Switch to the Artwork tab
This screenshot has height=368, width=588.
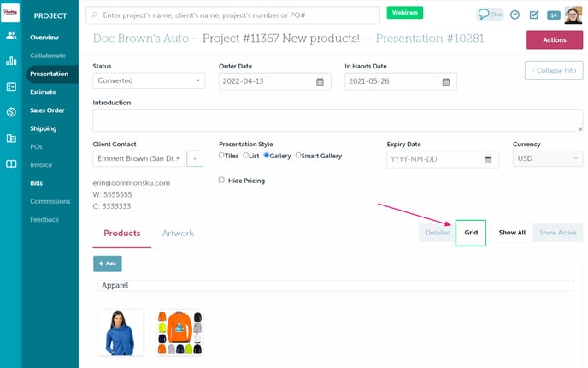(178, 234)
